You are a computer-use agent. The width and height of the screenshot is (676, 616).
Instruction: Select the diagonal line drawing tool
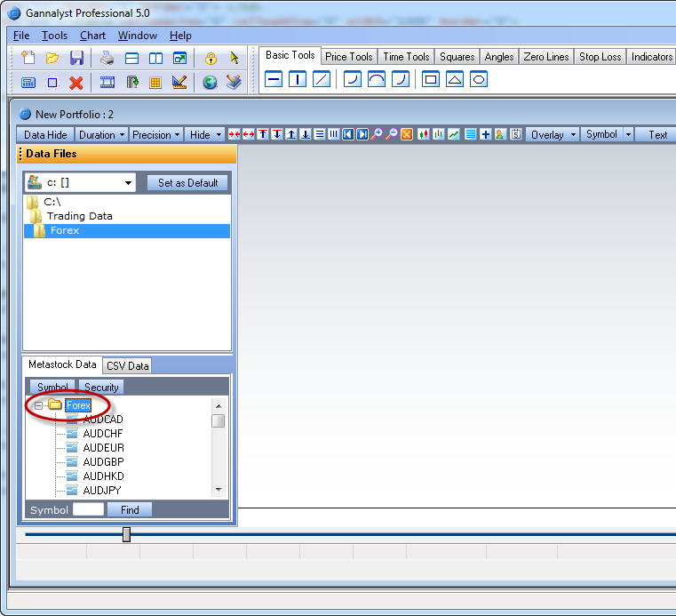coord(322,79)
